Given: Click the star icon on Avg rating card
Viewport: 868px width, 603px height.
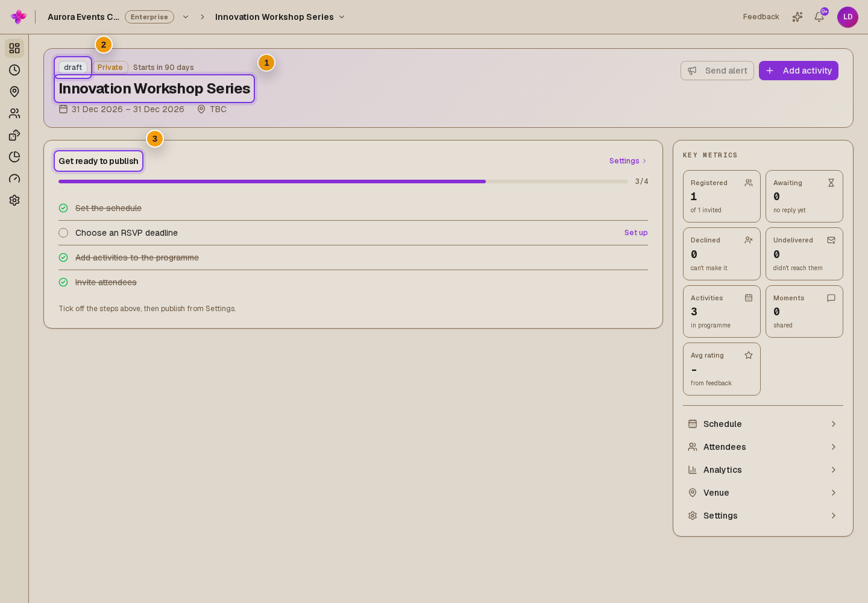Looking at the screenshot, I should click(x=749, y=355).
